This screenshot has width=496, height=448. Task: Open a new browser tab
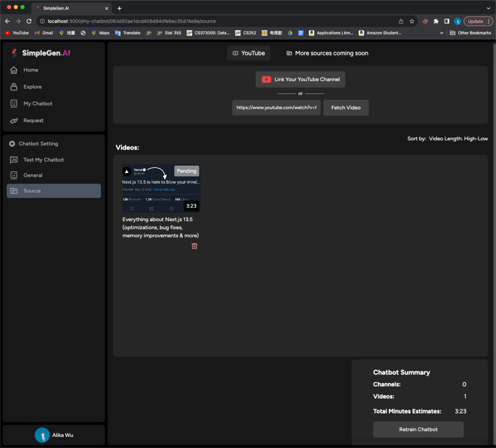pos(120,8)
